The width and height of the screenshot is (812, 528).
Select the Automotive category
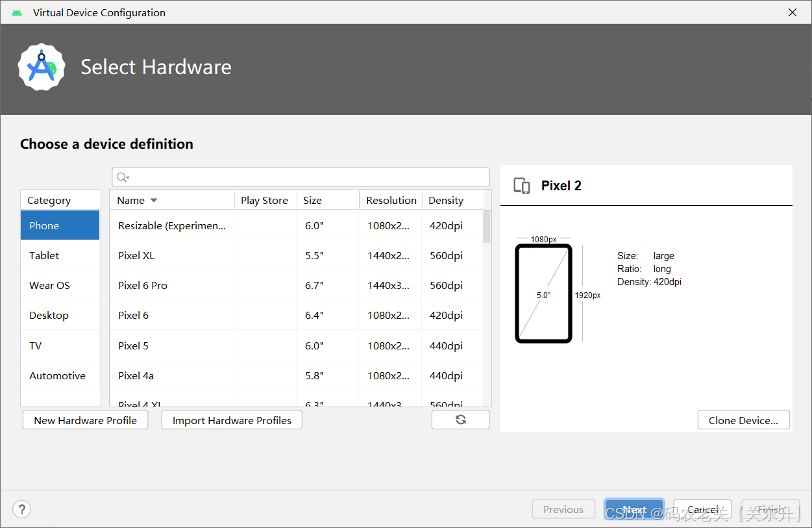click(60, 375)
